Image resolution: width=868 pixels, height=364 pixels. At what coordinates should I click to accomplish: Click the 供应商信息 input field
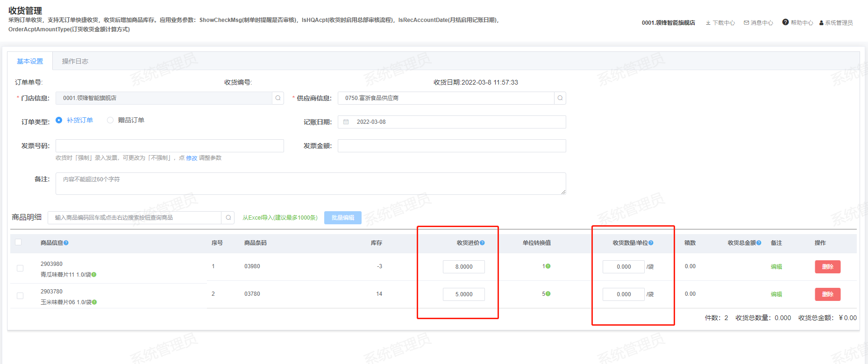point(446,98)
